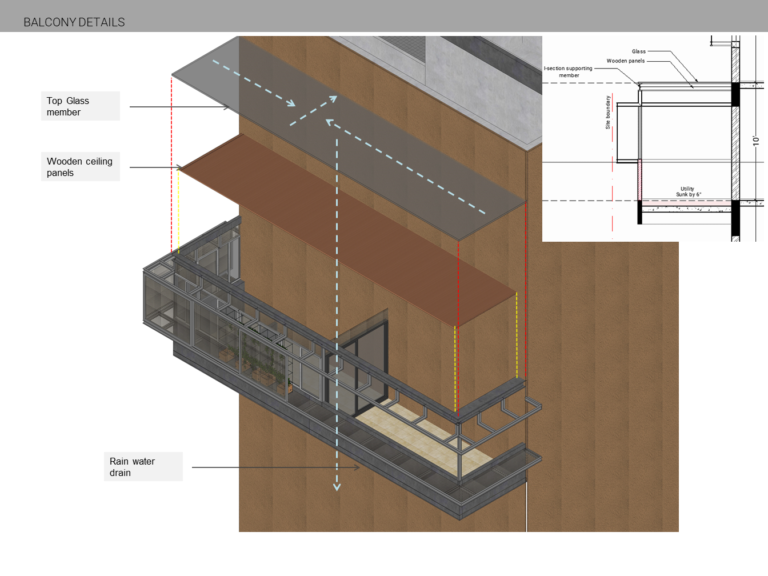Click the 'Site boundary' vertical label
The image size is (768, 576).
[x=608, y=112]
